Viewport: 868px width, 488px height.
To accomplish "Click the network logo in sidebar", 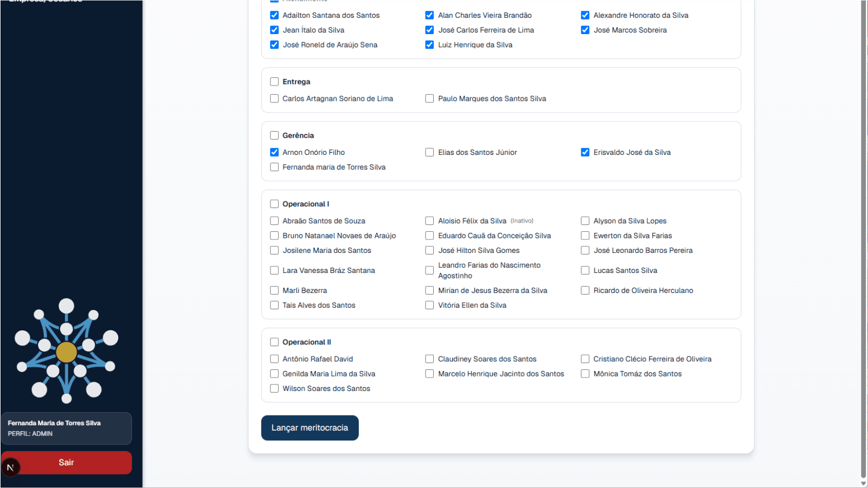I will pyautogui.click(x=66, y=351).
